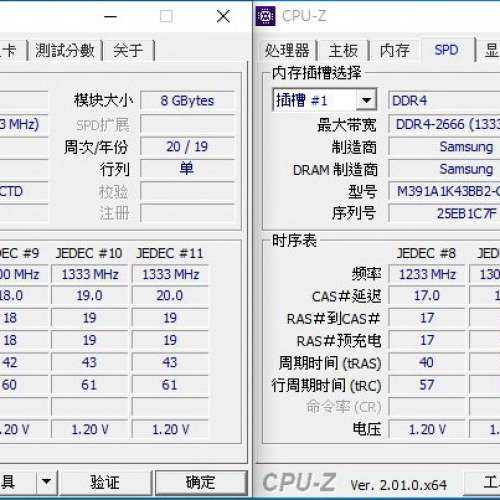The height and width of the screenshot is (500, 500).
Task: Click the 序列号 label
Action: [x=354, y=213]
